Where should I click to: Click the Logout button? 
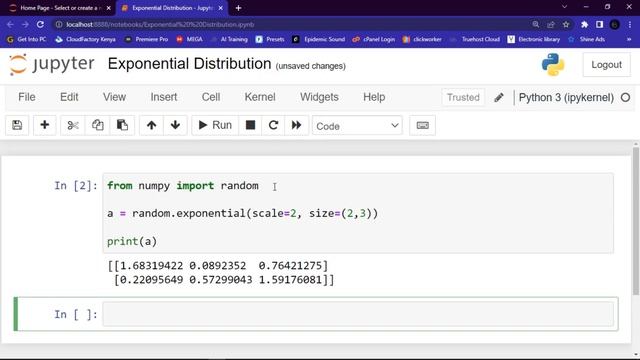pyautogui.click(x=607, y=65)
